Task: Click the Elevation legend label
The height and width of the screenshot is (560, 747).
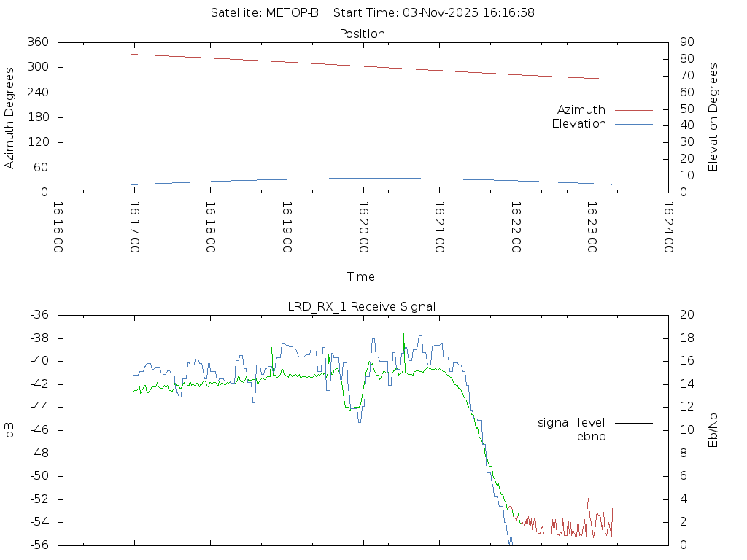Action: 578,124
